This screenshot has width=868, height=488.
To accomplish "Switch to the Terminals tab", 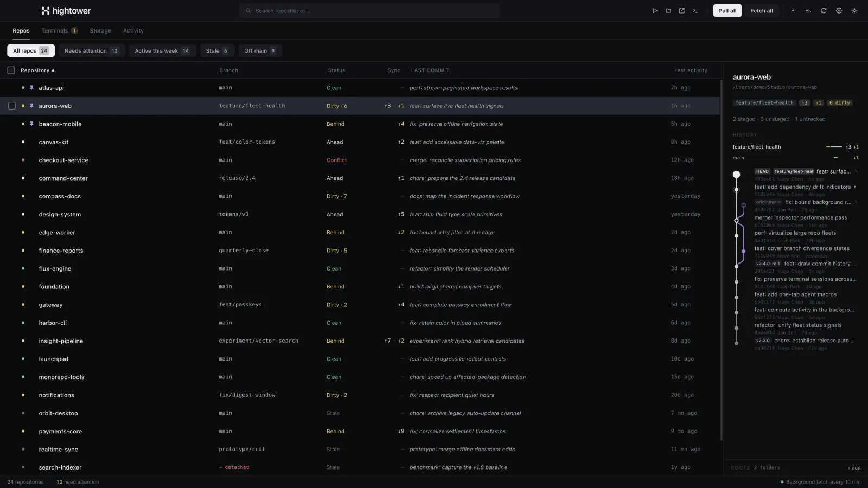I will (59, 31).
